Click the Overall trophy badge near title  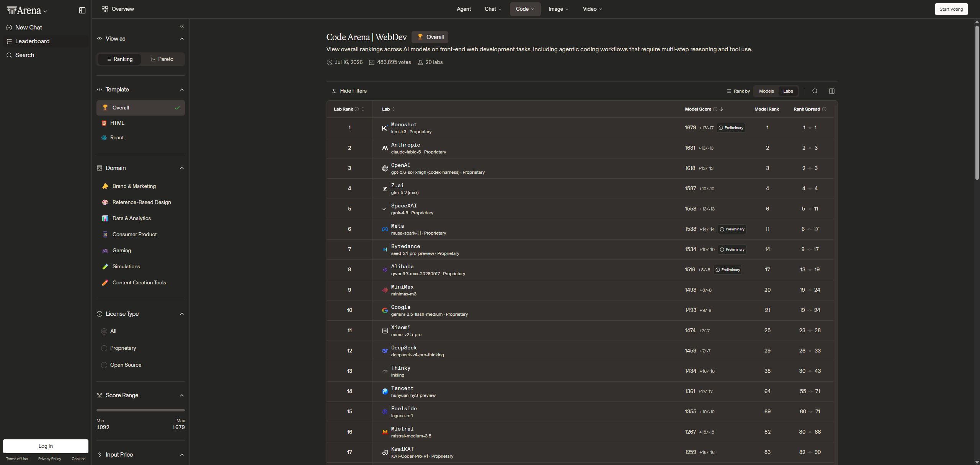click(x=430, y=37)
